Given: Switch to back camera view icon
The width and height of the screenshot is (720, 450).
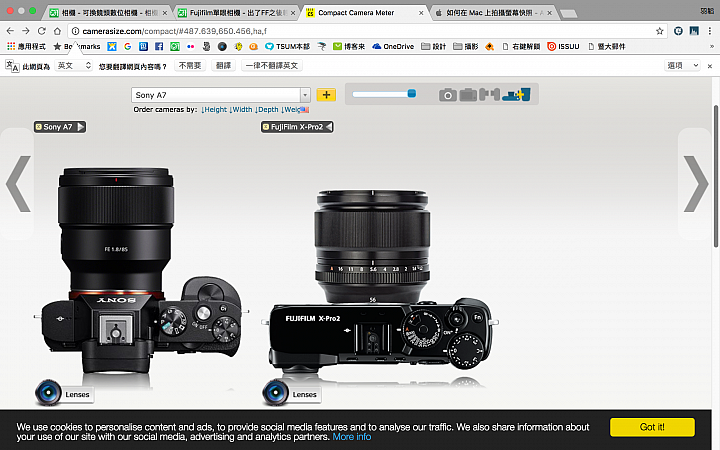Looking at the screenshot, I should tap(468, 95).
